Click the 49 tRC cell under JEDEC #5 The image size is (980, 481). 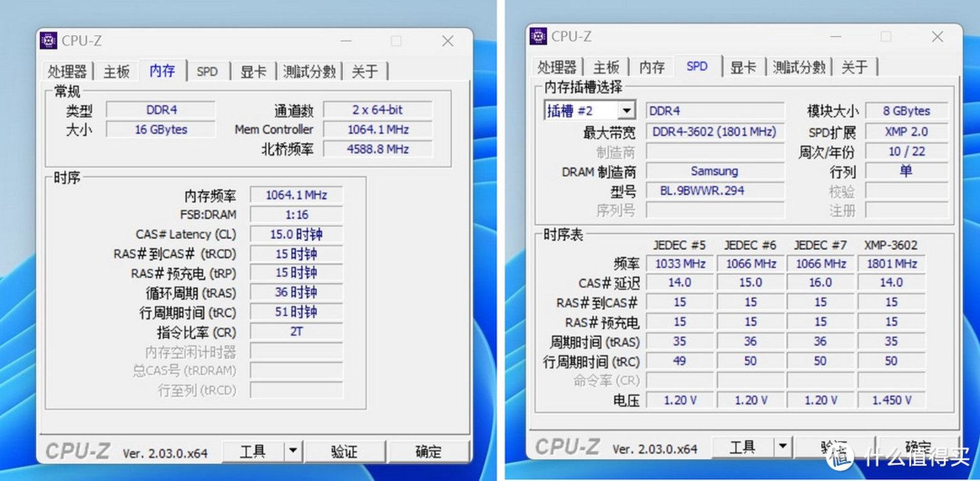(680, 361)
